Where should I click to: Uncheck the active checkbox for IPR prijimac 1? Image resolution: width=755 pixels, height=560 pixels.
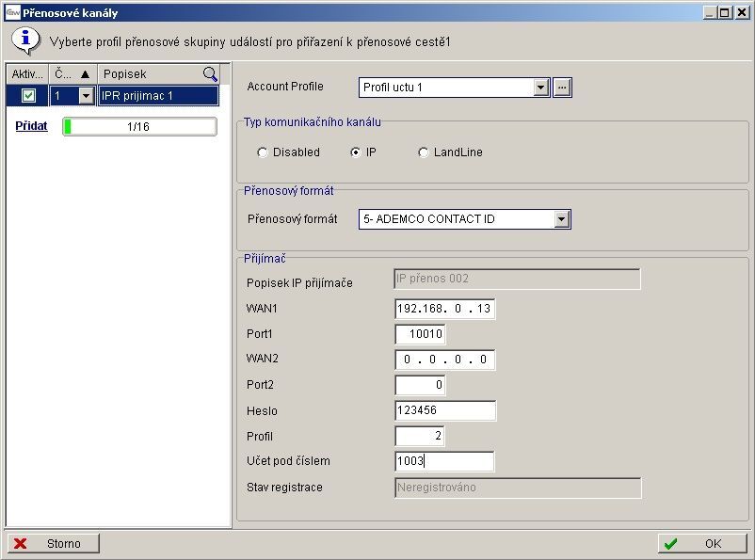click(x=28, y=95)
